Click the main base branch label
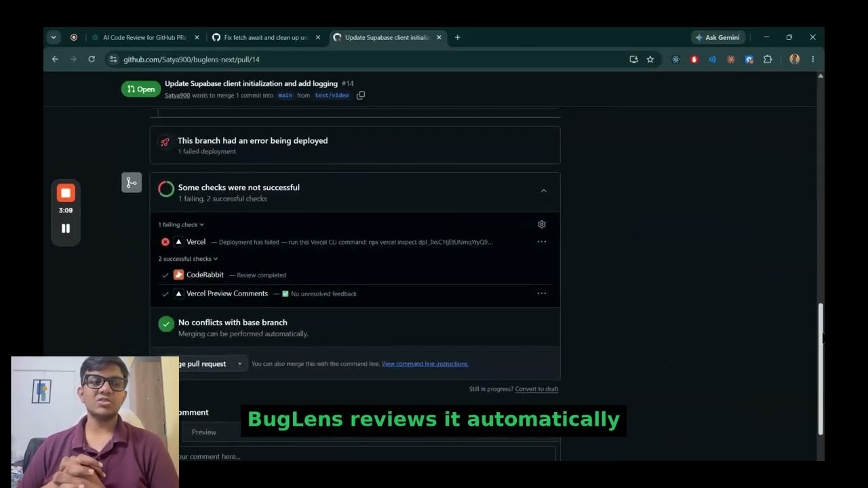 coord(285,96)
